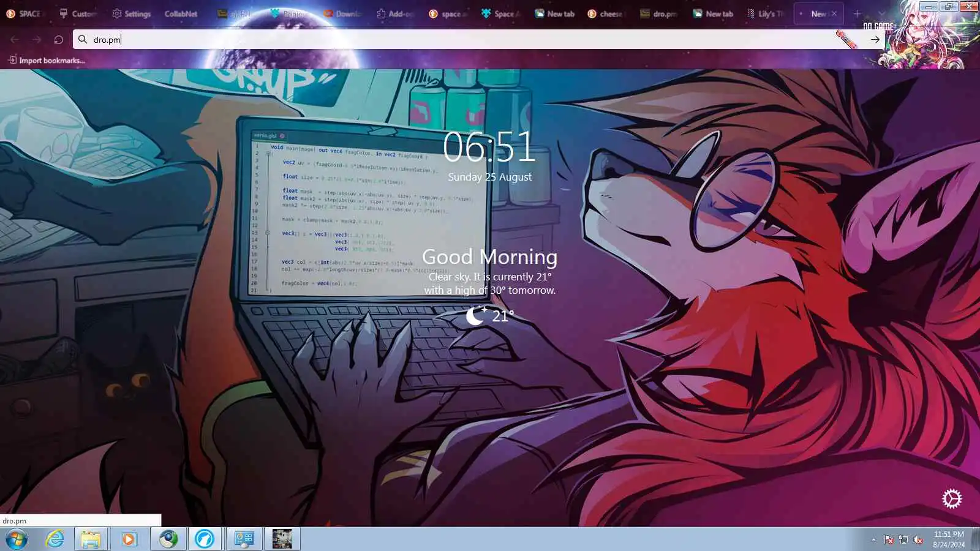The width and height of the screenshot is (980, 551).
Task: Reload the current page
Action: coord(59,39)
